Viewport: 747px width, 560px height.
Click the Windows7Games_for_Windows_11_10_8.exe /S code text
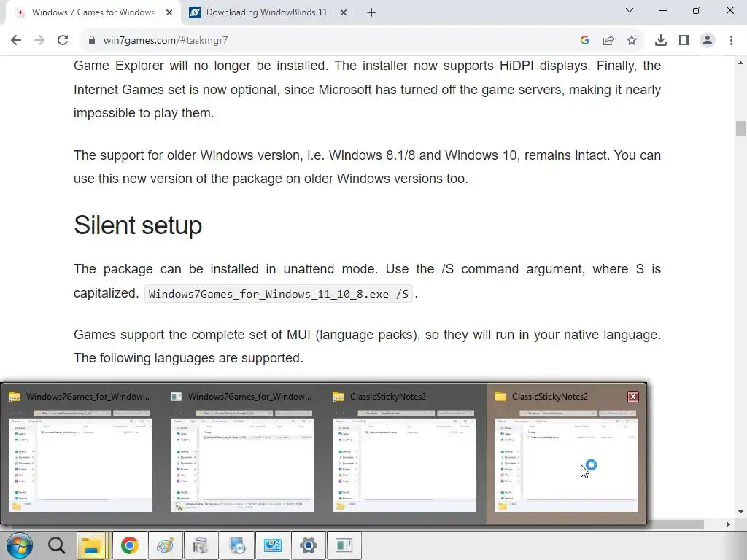click(x=278, y=294)
